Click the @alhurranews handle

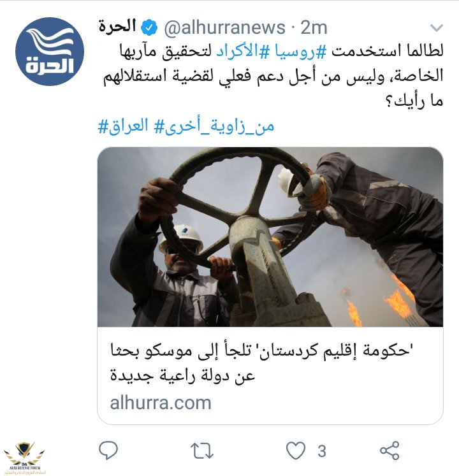click(x=225, y=28)
